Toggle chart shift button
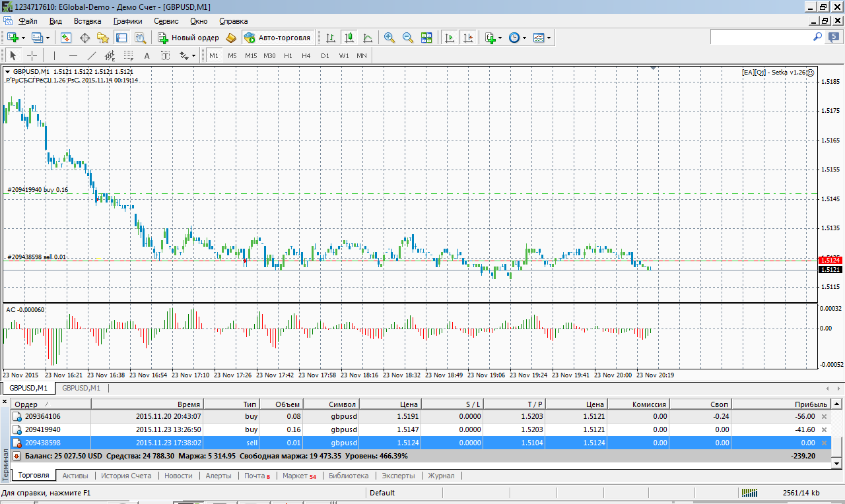This screenshot has width=845, height=504. pos(469,38)
